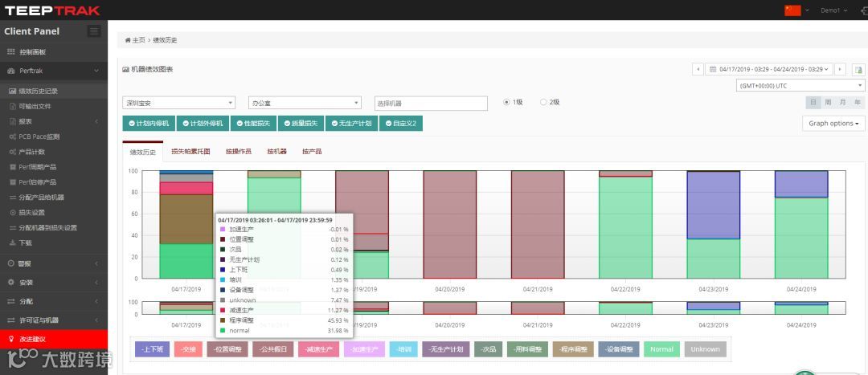Viewport: 868px width, 375px height.
Task: Open the Graph options dropdown
Action: click(833, 124)
